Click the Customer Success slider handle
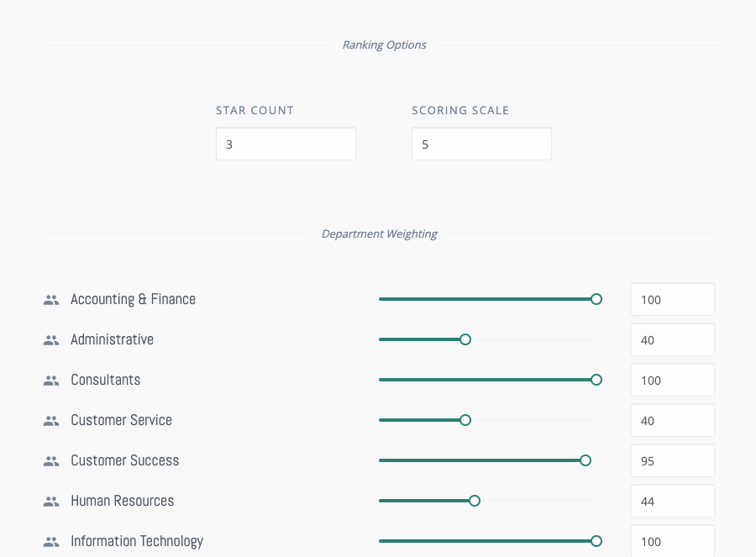 pos(585,460)
